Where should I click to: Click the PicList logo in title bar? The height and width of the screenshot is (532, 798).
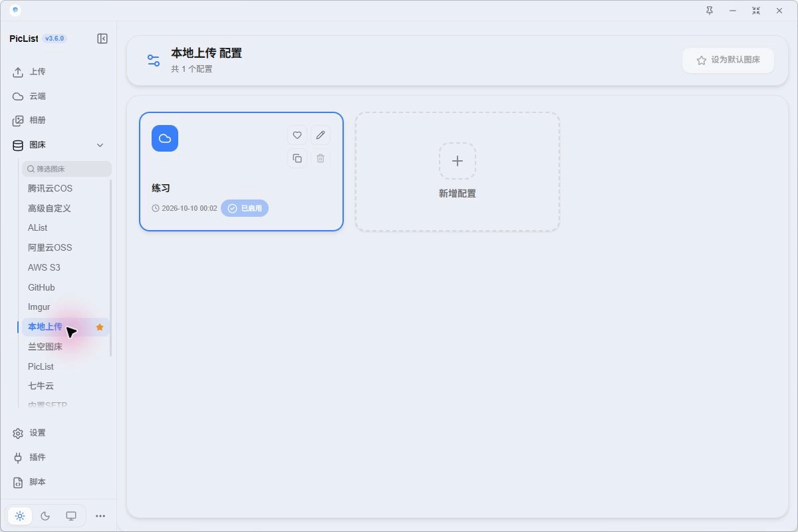click(x=15, y=11)
